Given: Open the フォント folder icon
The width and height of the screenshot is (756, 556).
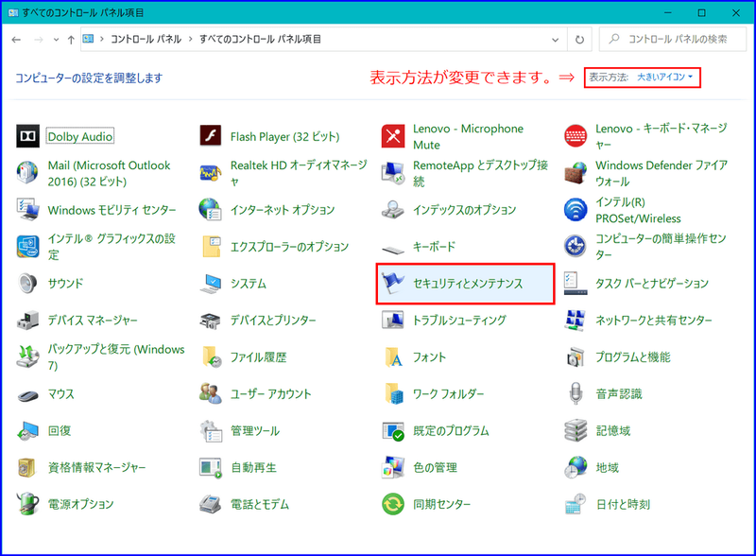Looking at the screenshot, I should tap(393, 356).
